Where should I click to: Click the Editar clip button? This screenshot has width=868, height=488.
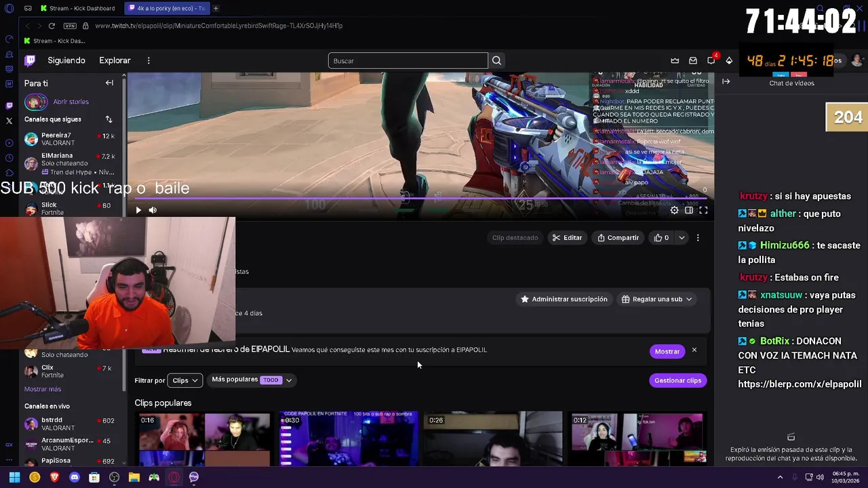[567, 238]
